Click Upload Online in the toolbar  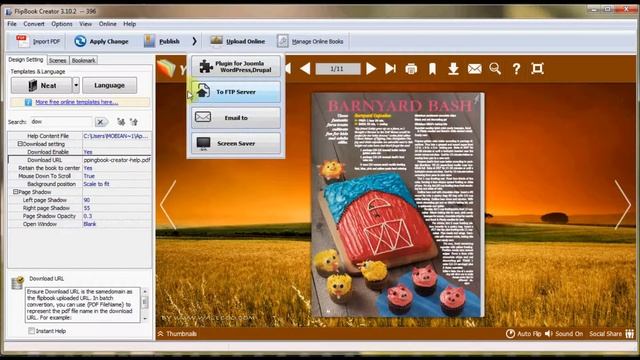point(238,41)
